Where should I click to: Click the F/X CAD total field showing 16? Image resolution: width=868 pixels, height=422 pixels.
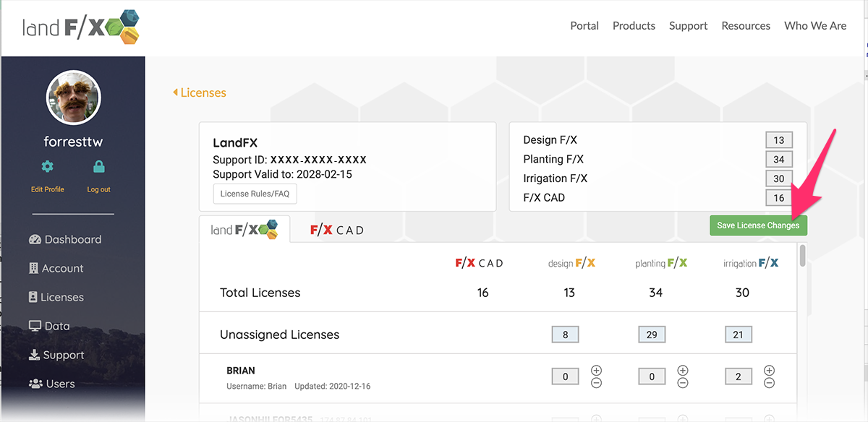[x=779, y=198]
